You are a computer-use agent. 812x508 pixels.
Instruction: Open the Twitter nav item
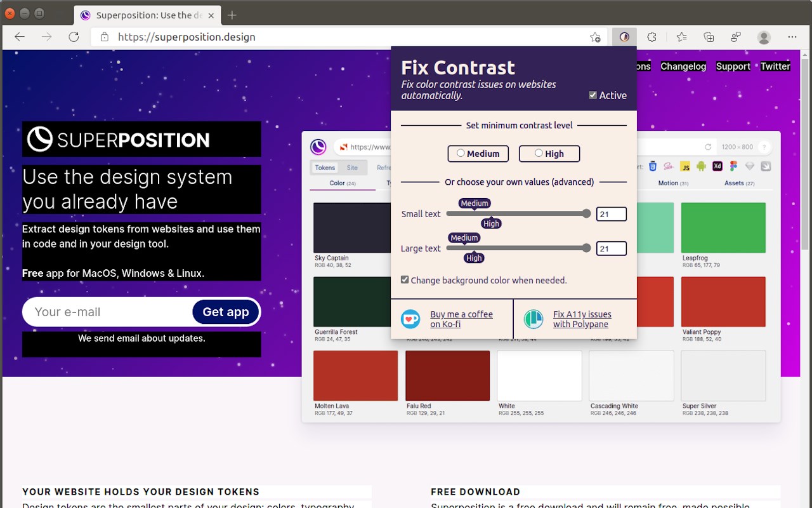tap(775, 66)
